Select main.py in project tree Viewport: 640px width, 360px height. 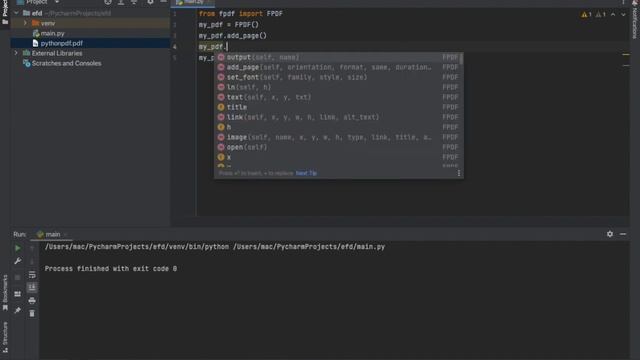[x=52, y=33]
